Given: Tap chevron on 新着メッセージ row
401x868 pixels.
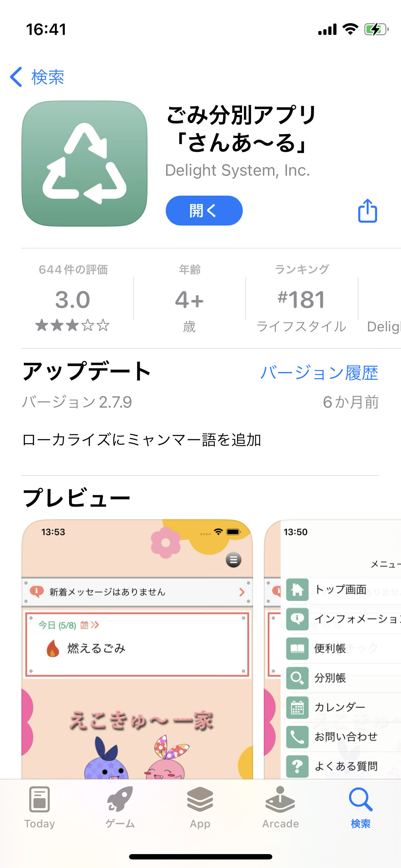Looking at the screenshot, I should coord(242,592).
